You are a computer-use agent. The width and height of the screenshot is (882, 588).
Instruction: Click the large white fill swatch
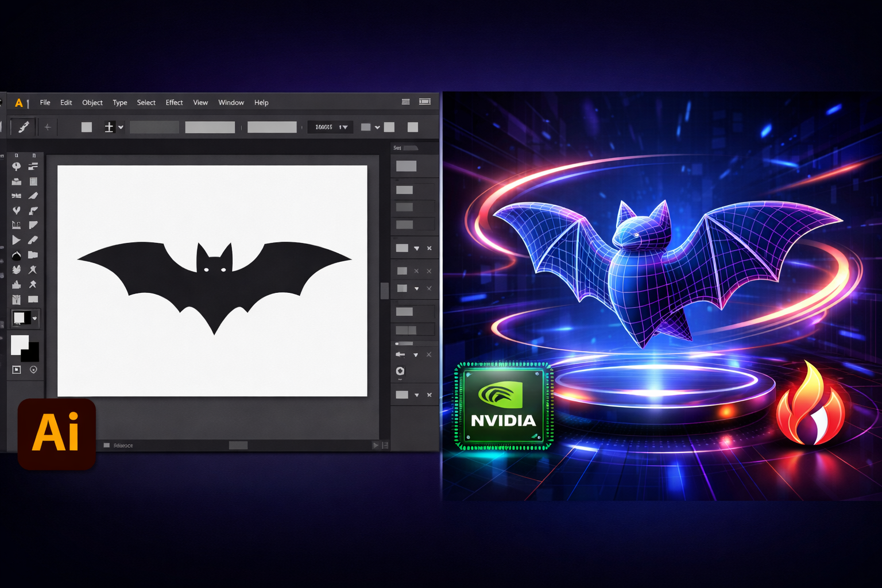click(x=20, y=345)
